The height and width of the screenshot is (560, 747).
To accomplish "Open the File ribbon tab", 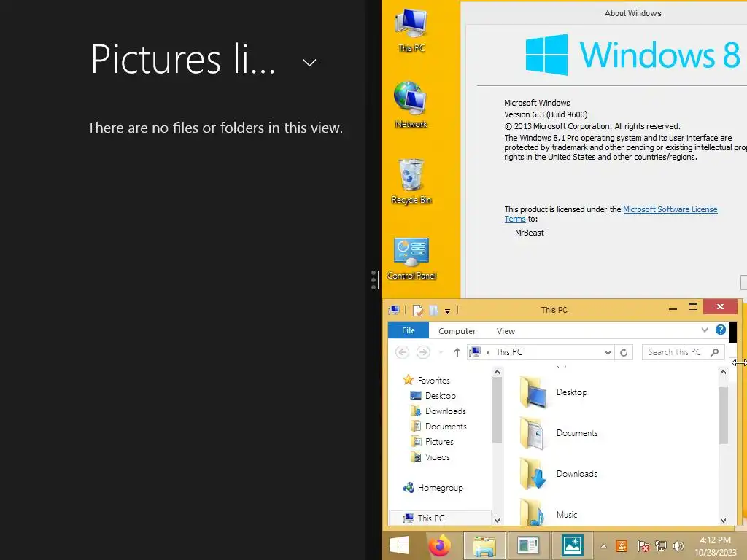I will coord(409,330).
